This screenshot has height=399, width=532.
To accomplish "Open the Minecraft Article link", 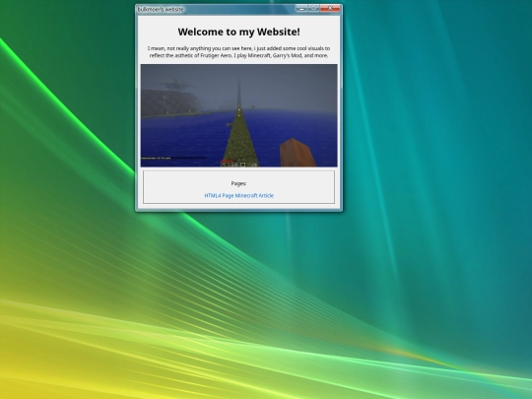I will (x=254, y=195).
